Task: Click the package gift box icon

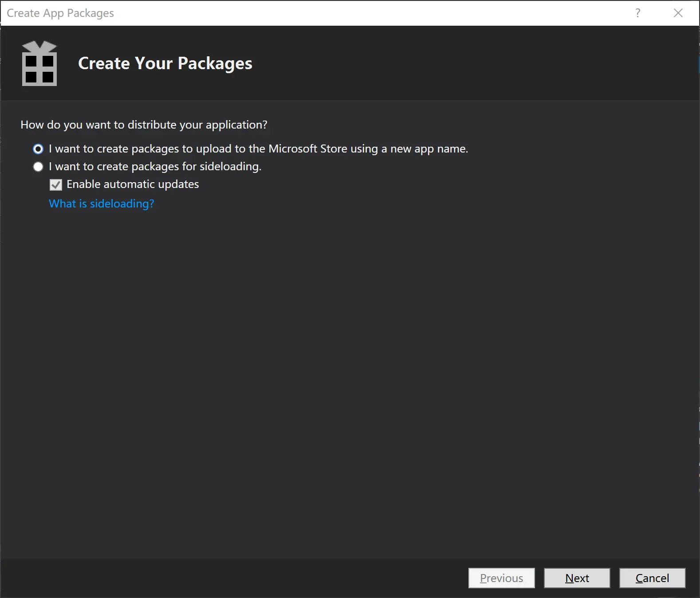Action: [x=39, y=63]
